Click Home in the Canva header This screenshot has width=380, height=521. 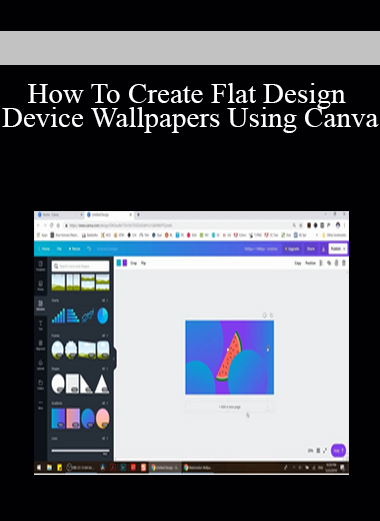click(44, 249)
